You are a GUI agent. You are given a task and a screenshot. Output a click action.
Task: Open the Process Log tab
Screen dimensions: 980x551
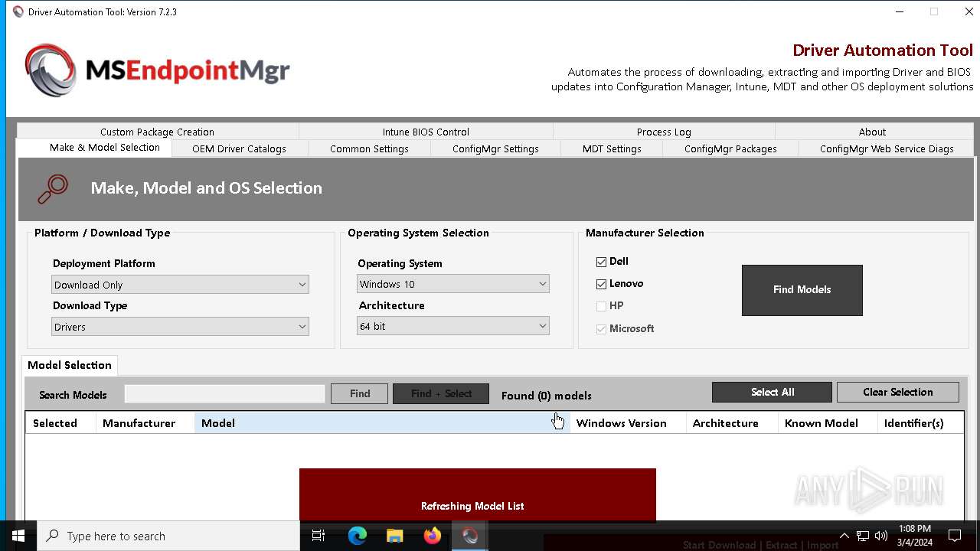664,132
